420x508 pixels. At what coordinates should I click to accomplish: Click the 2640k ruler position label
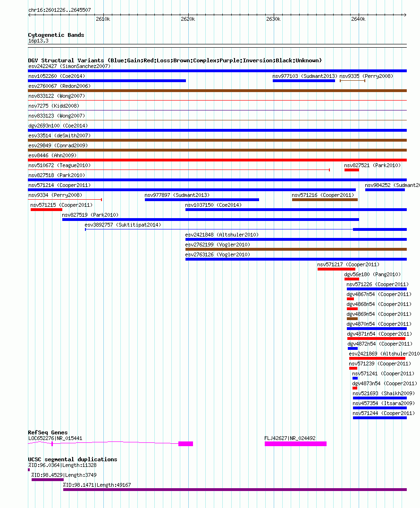[x=358, y=19]
